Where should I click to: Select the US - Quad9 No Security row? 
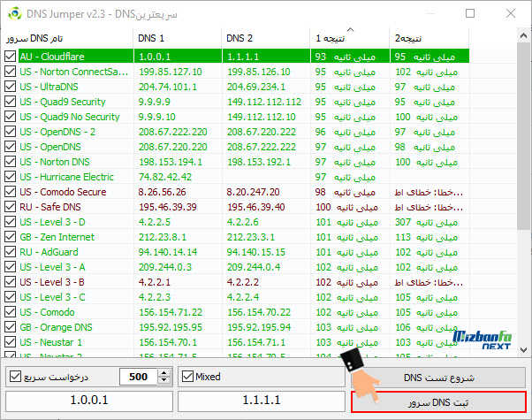237,117
